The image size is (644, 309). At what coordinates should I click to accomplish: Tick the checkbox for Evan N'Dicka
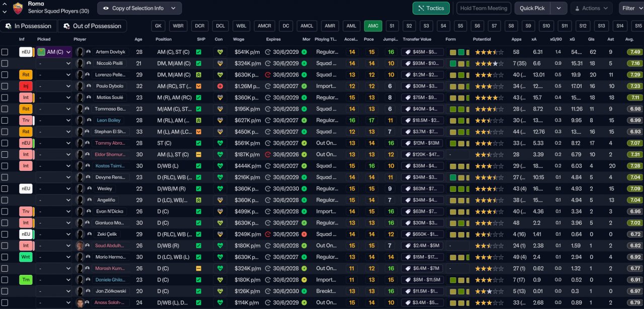[x=5, y=212]
